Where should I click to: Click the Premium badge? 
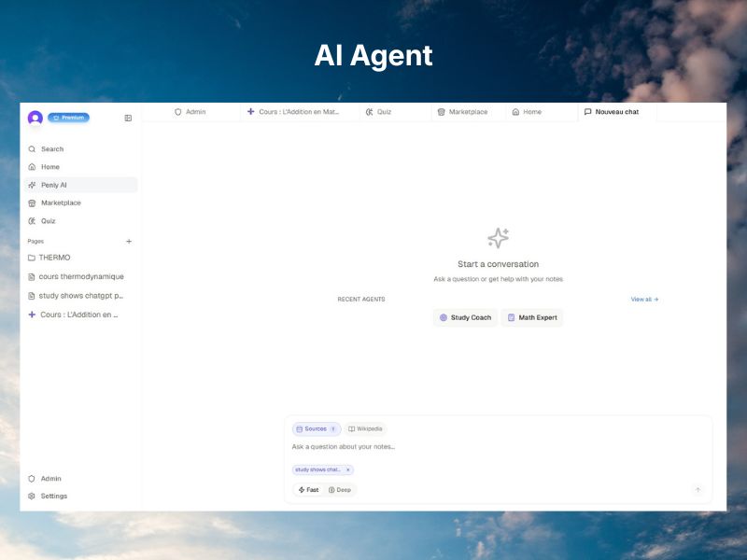tap(69, 118)
